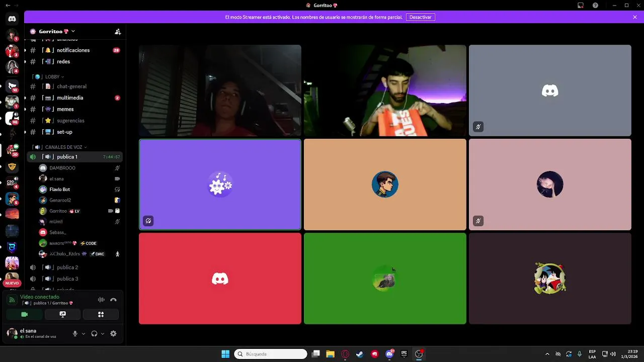Image resolution: width=644 pixels, height=362 pixels.
Task: Click el sana user panel avatar
Action: [12, 333]
